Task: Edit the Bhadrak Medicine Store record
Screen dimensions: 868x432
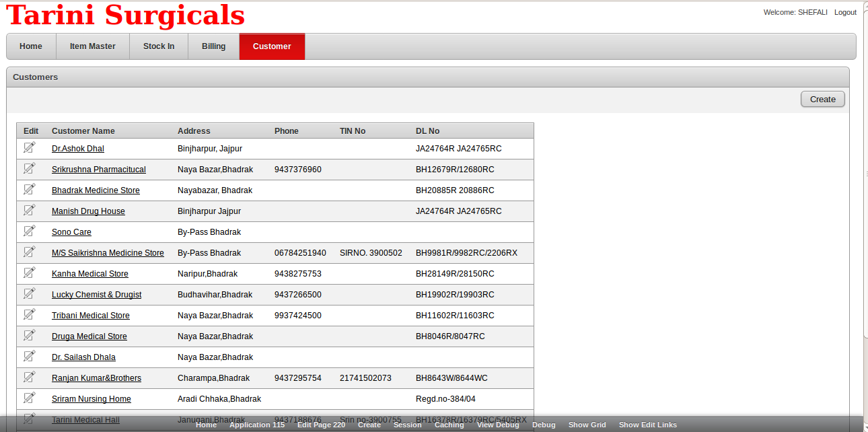Action: [30, 189]
